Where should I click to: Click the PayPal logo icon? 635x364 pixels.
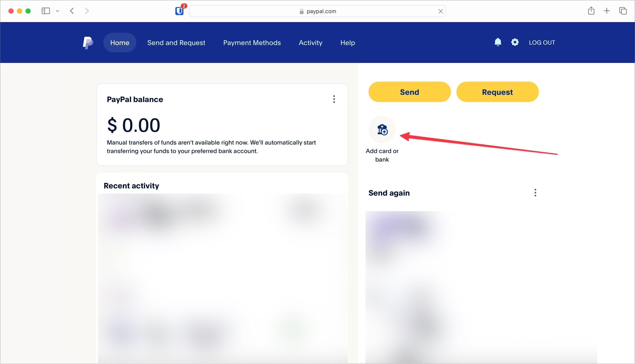[x=88, y=42]
